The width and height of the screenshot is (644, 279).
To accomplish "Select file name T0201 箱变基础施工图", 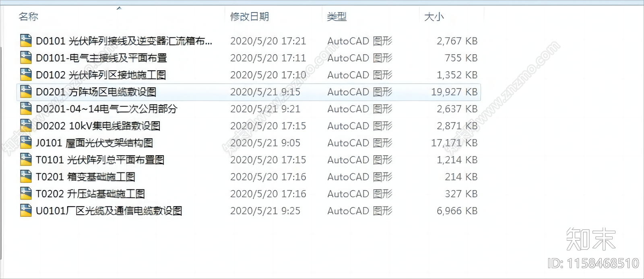I will pos(86,177).
